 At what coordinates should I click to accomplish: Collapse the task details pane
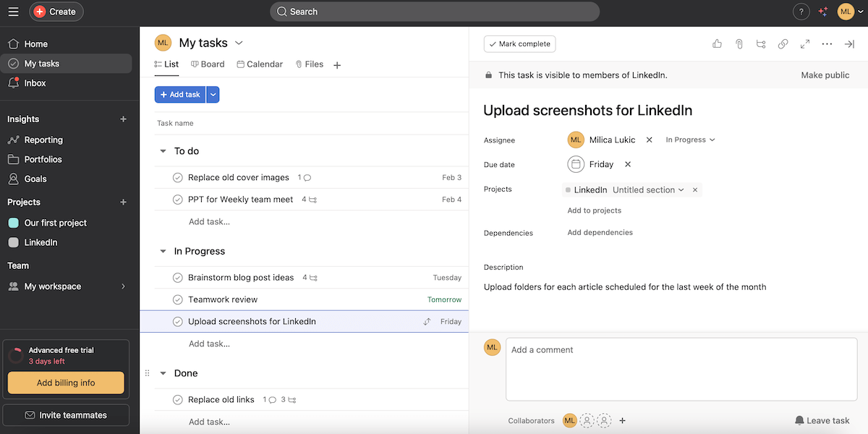pos(849,43)
